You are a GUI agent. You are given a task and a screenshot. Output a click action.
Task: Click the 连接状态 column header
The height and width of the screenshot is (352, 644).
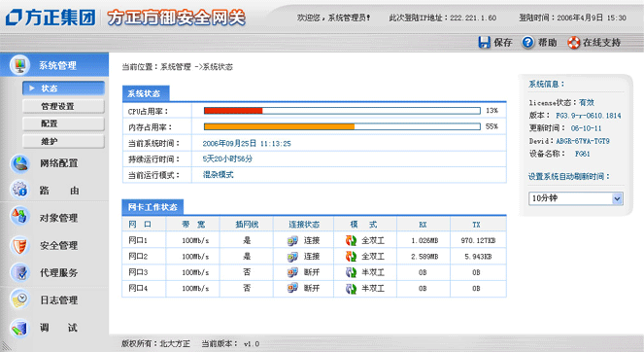pyautogui.click(x=303, y=224)
